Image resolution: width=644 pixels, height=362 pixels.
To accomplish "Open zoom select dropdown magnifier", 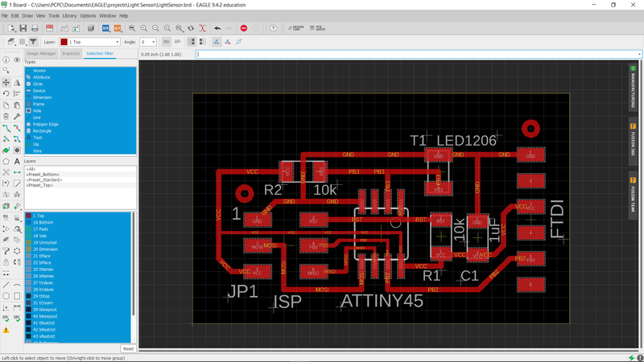I will [x=180, y=28].
